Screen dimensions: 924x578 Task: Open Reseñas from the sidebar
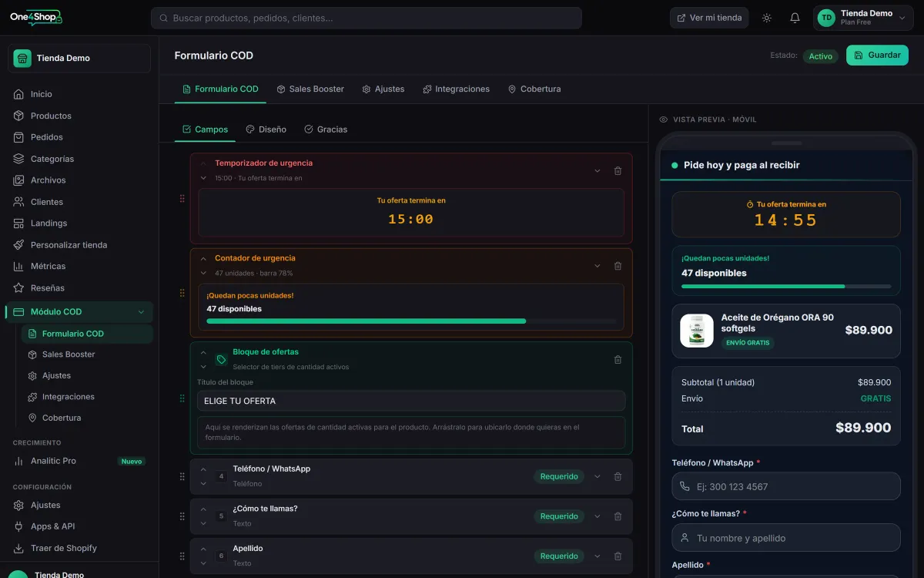pyautogui.click(x=79, y=287)
